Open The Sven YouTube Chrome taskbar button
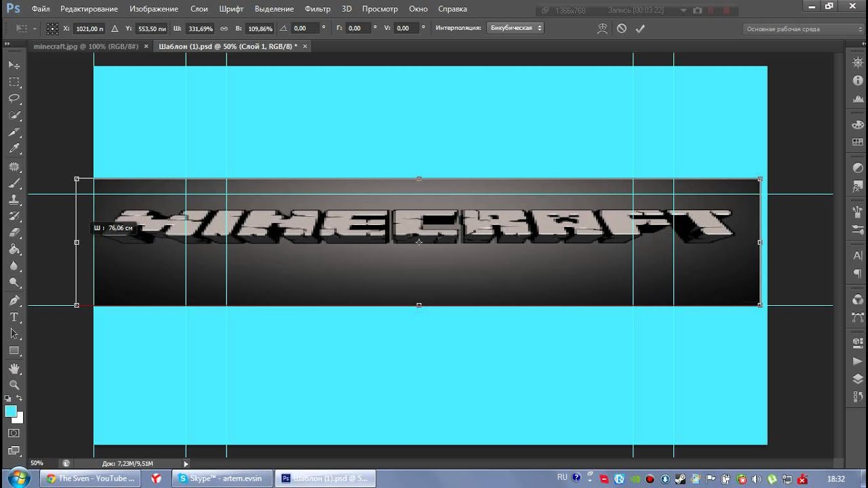Image resolution: width=868 pixels, height=488 pixels. pos(90,479)
